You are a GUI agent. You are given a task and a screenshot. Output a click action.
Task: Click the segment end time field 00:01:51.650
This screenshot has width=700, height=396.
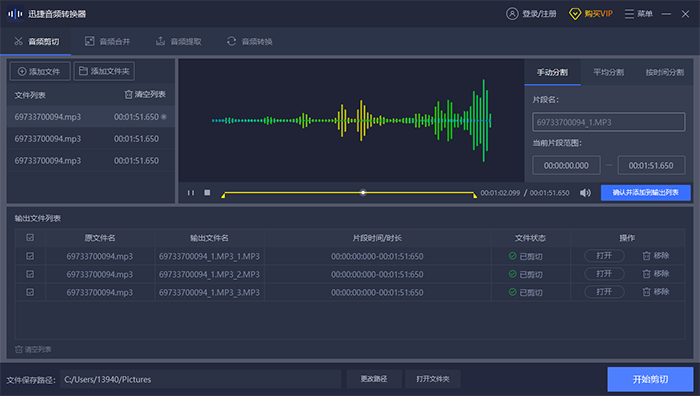(651, 166)
